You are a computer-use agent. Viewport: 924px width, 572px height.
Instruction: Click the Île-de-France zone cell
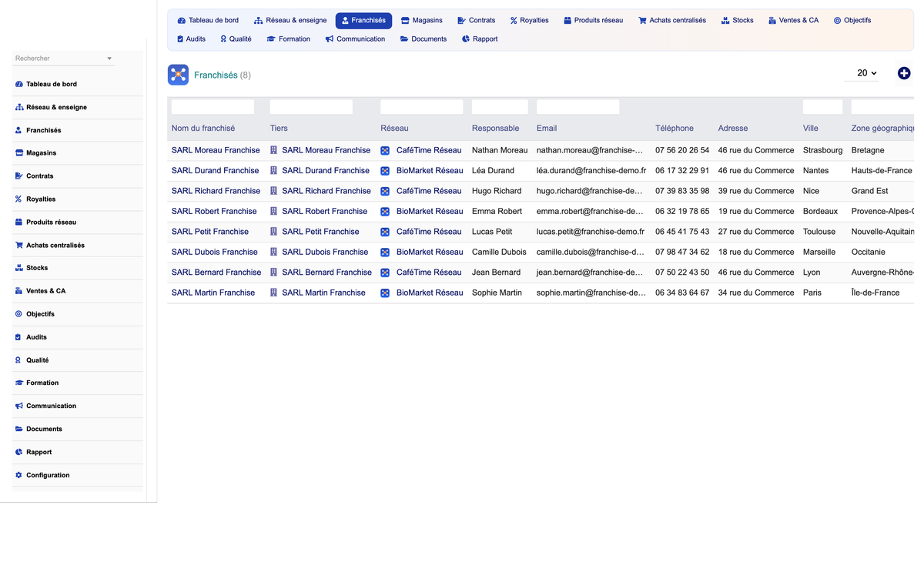point(875,293)
